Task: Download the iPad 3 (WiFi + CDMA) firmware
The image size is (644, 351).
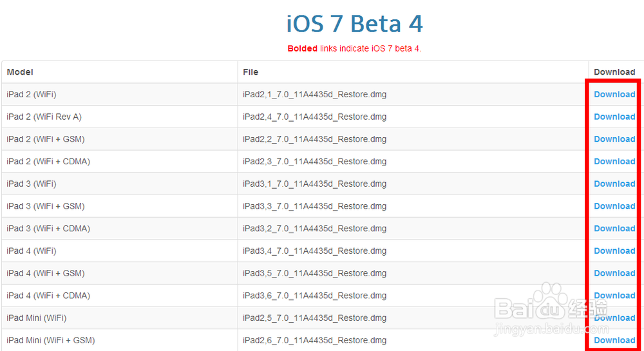Action: (x=614, y=229)
